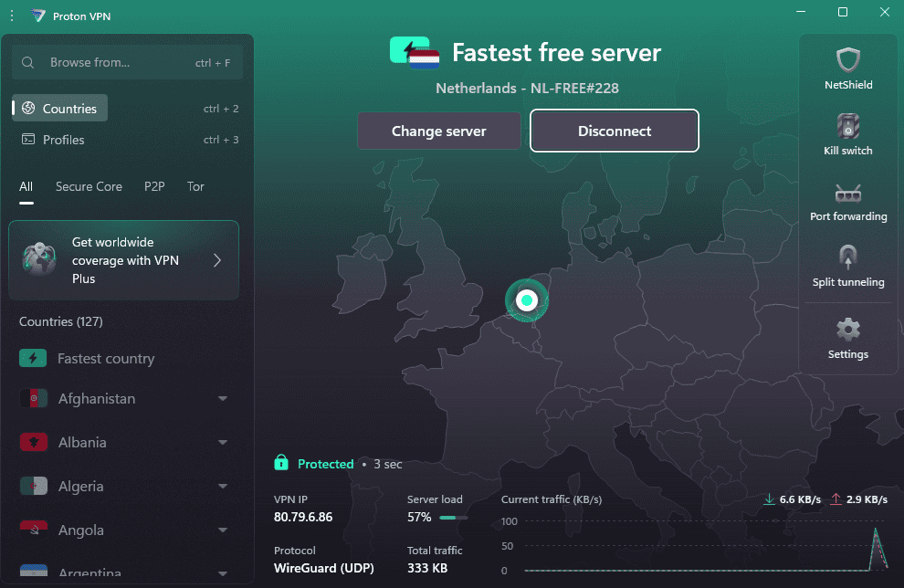Open the Profiles section in sidebar
This screenshot has width=904, height=588.
[x=63, y=140]
